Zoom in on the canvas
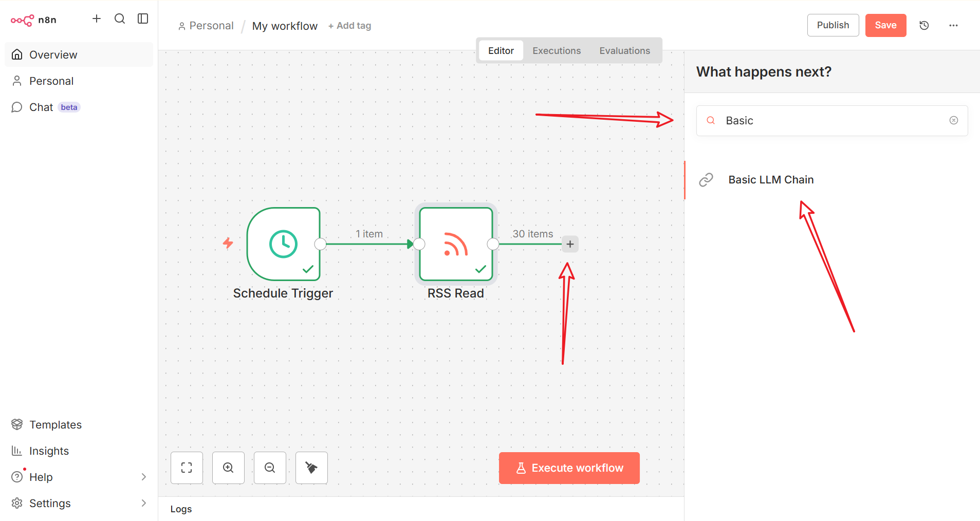 point(228,468)
